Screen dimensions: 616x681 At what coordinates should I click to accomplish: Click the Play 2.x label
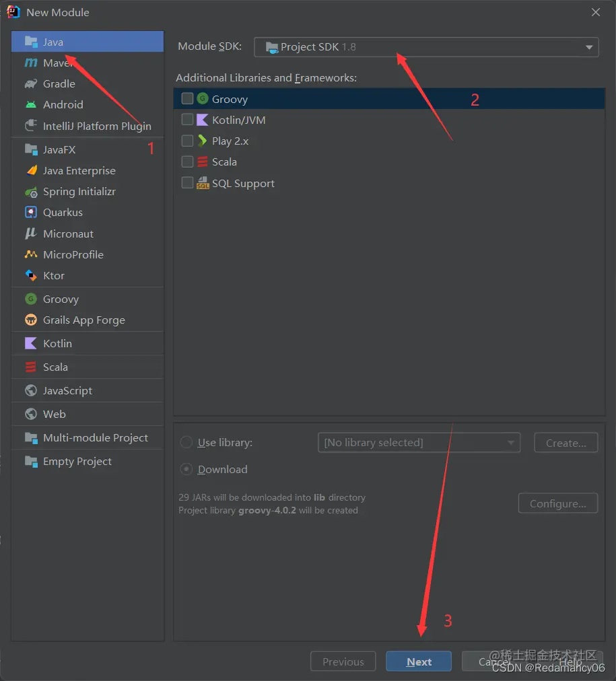pyautogui.click(x=230, y=141)
